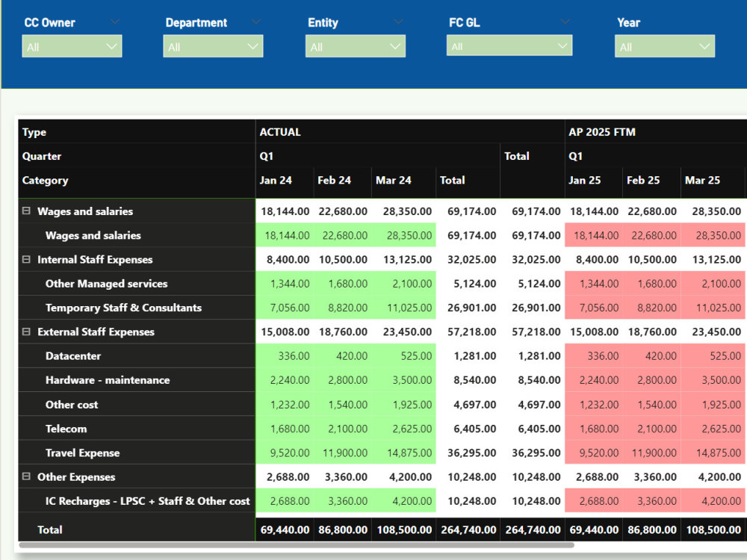Screen dimensions: 747x560
Task: Collapse the Internal Staff Expenses group
Action: click(x=26, y=259)
